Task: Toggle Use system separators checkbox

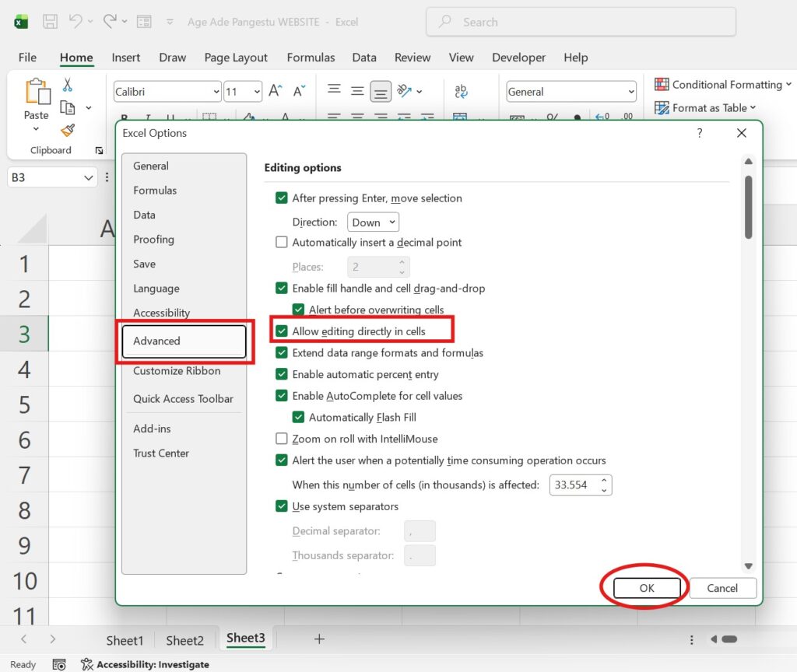Action: click(281, 506)
